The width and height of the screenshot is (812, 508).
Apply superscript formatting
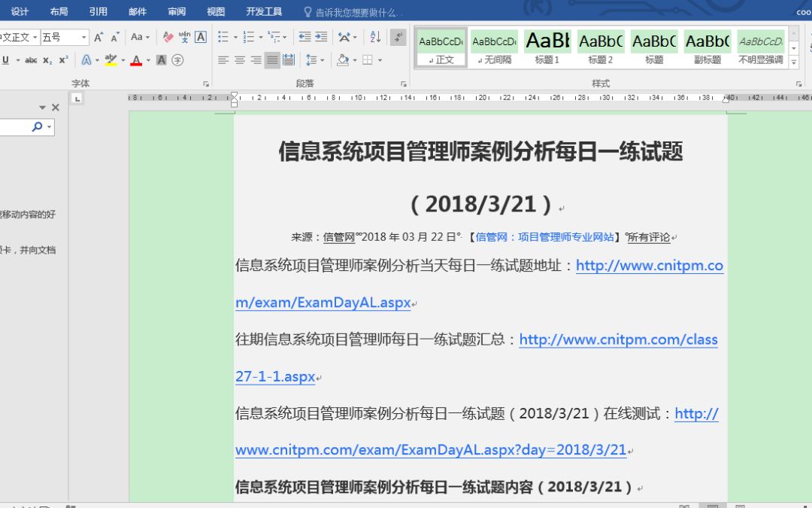pos(62,59)
